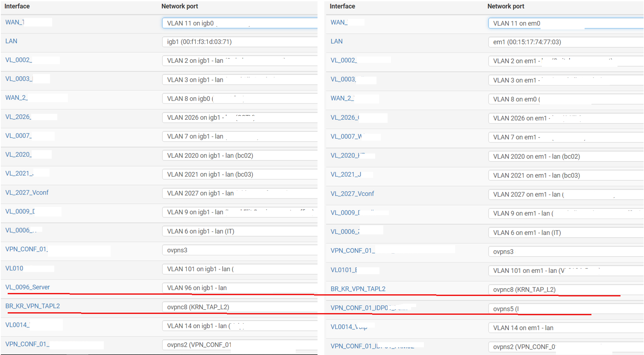The height and width of the screenshot is (355, 644).
Task: Open the VLAN 101 on igb1 dropdown
Action: point(240,269)
